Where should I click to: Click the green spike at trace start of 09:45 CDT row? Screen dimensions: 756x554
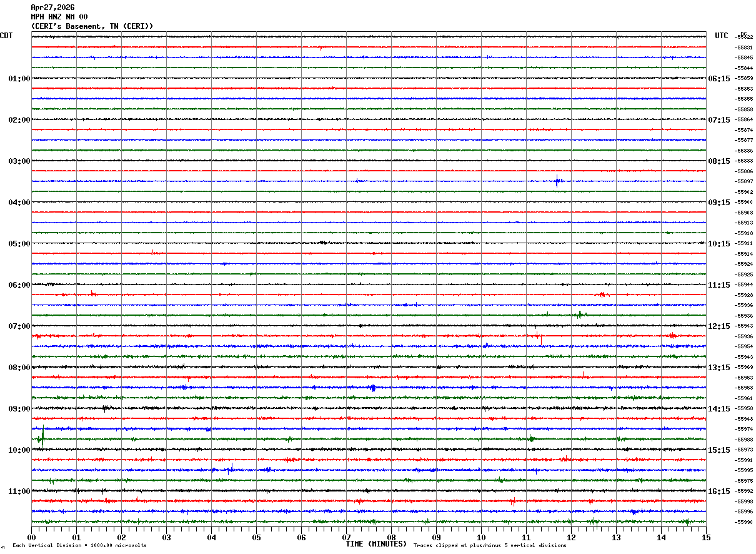[41, 437]
